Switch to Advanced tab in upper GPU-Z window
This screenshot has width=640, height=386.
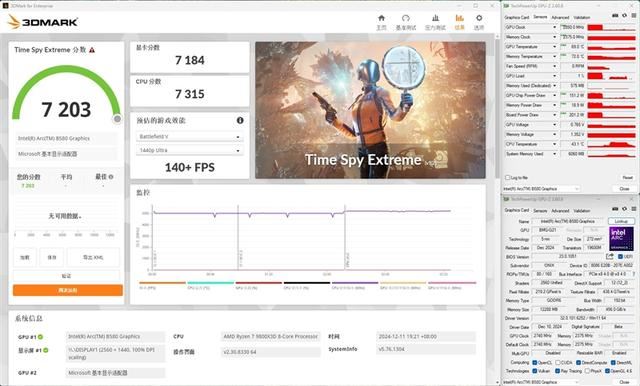(x=560, y=18)
